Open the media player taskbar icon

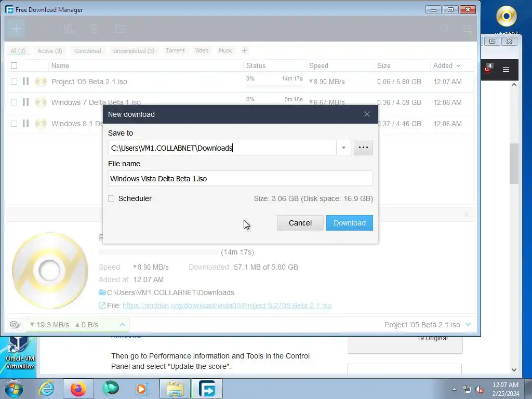[x=142, y=389]
